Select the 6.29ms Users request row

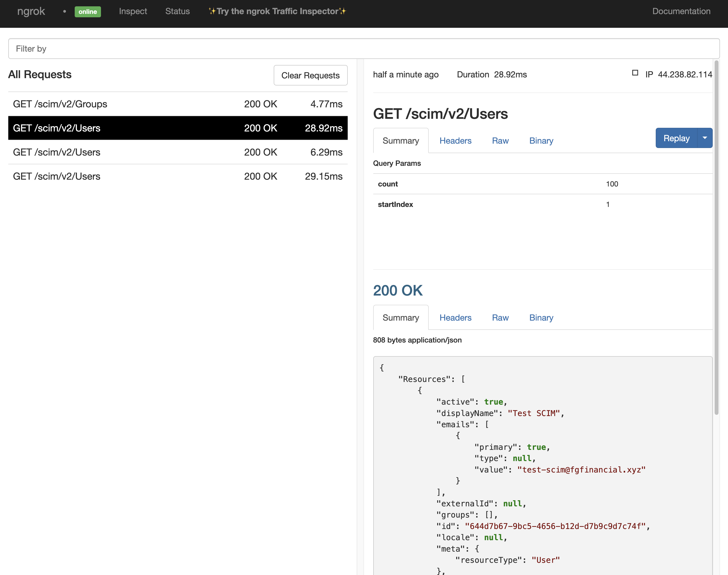(x=178, y=152)
